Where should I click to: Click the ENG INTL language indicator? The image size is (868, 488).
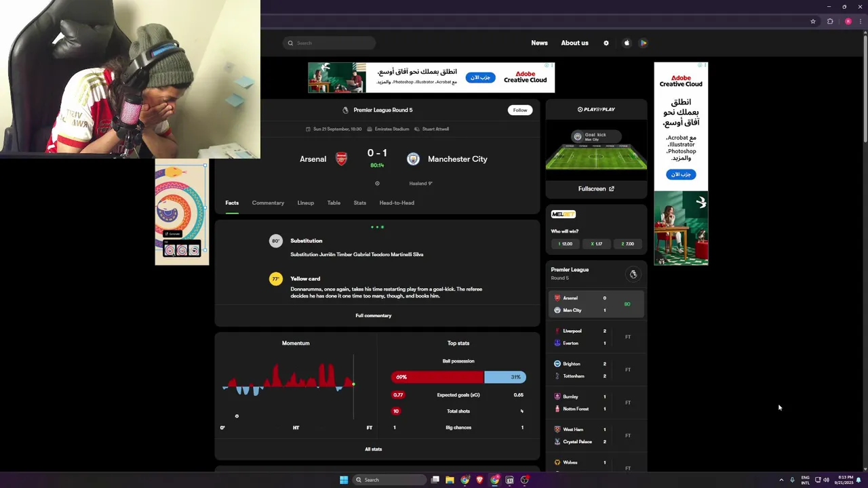[805, 480]
